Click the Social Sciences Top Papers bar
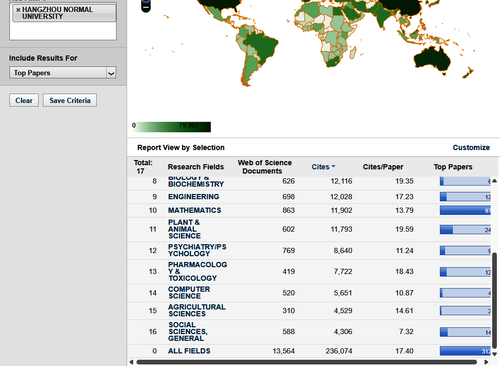Image resolution: width=500 pixels, height=366 pixels. 465,332
